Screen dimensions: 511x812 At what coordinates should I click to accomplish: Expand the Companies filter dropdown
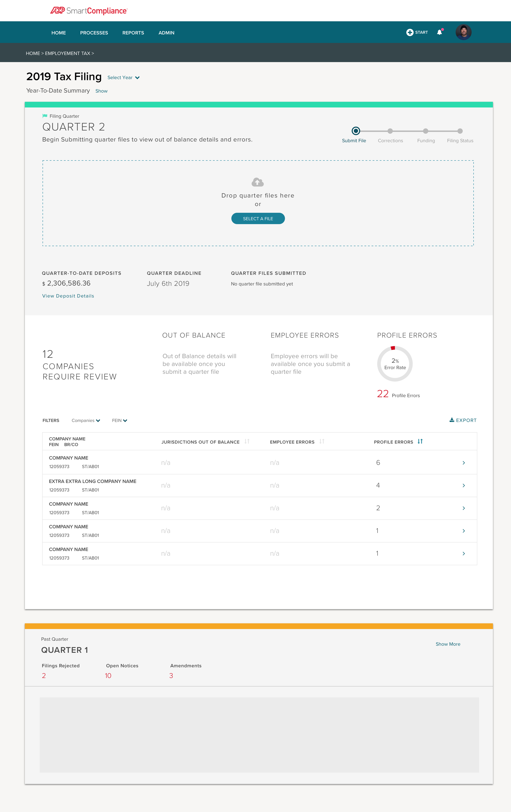pyautogui.click(x=86, y=420)
